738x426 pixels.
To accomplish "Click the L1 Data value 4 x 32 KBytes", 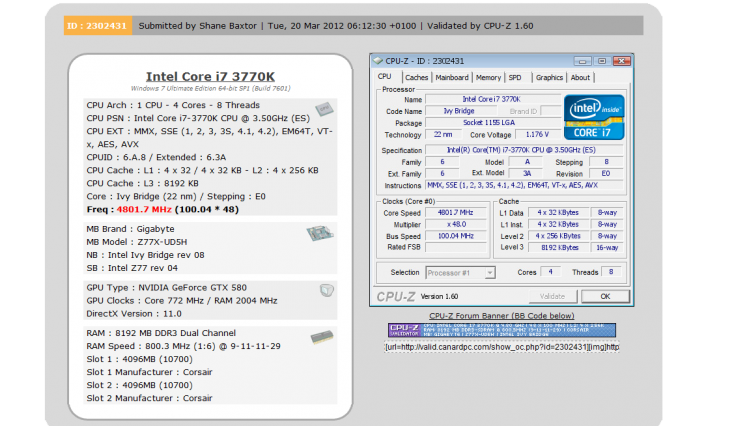I will point(558,213).
